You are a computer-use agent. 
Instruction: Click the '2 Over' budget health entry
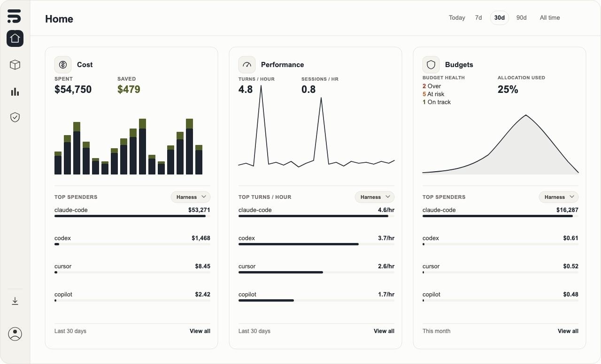point(432,86)
